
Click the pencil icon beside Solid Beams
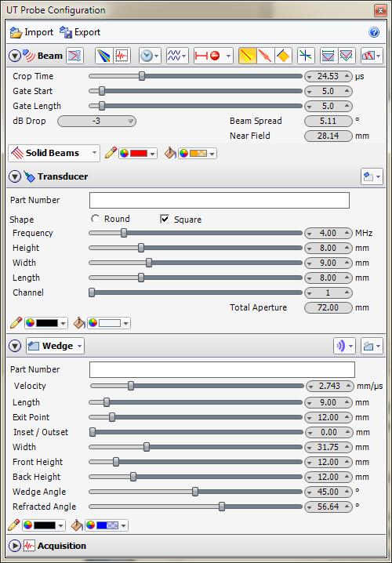click(x=111, y=154)
